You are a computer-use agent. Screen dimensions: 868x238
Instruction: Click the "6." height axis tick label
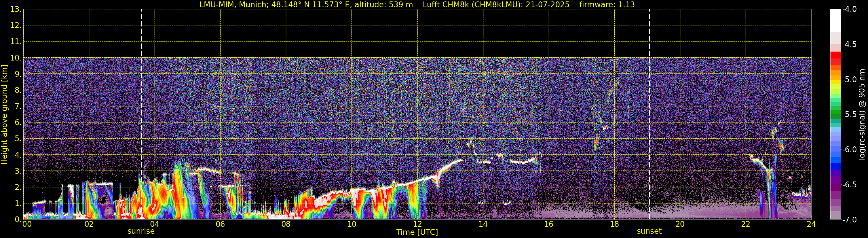tap(18, 123)
